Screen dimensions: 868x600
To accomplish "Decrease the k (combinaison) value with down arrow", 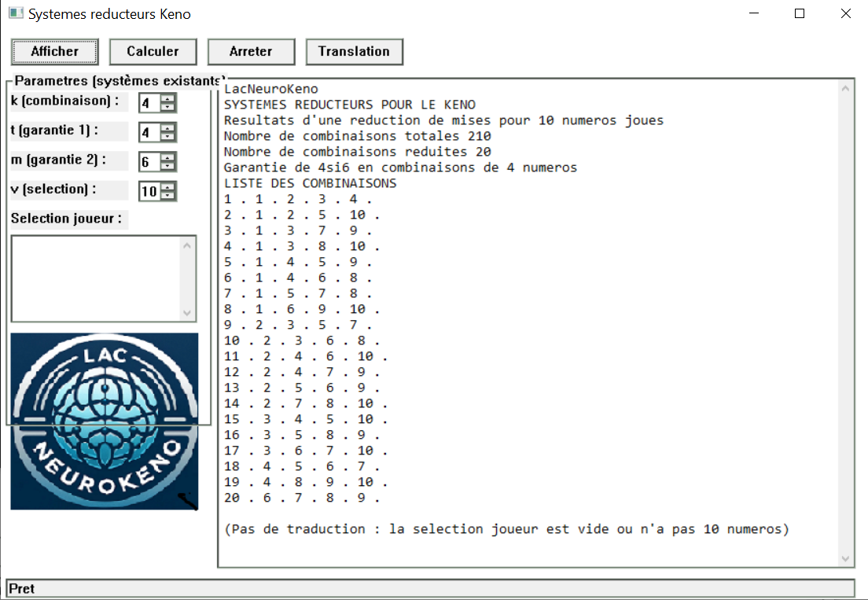I will pyautogui.click(x=168, y=107).
